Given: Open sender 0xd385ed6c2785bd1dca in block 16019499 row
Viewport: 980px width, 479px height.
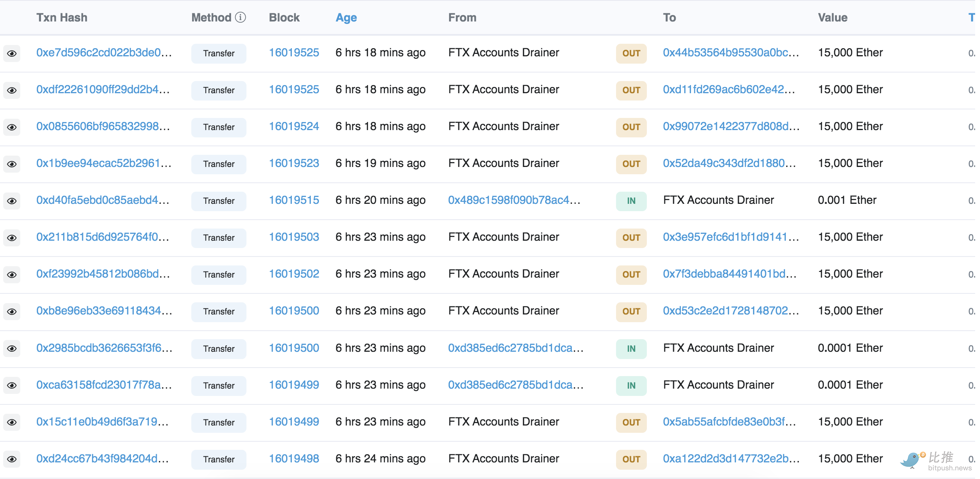Looking at the screenshot, I should point(516,385).
